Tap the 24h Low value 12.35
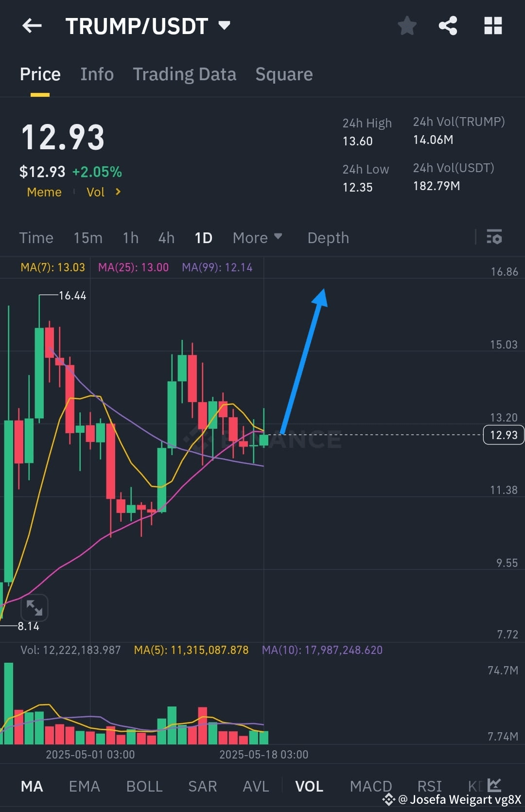The image size is (525, 812). (x=358, y=188)
